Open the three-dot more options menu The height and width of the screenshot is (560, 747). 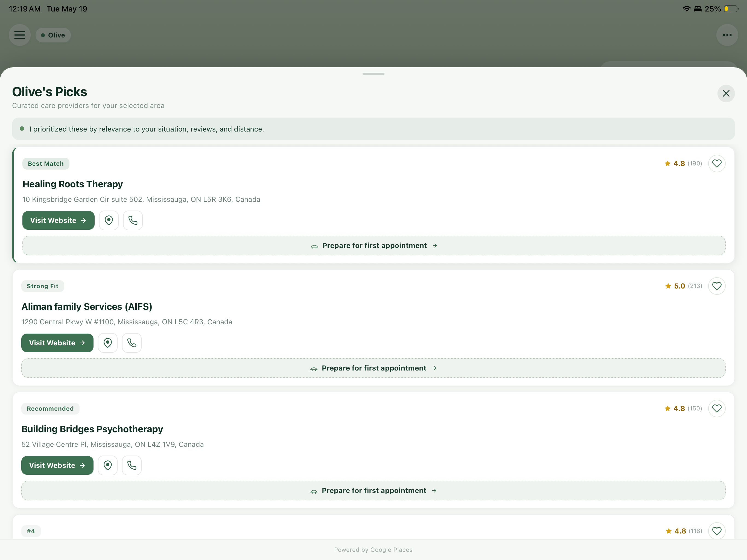coord(727,35)
